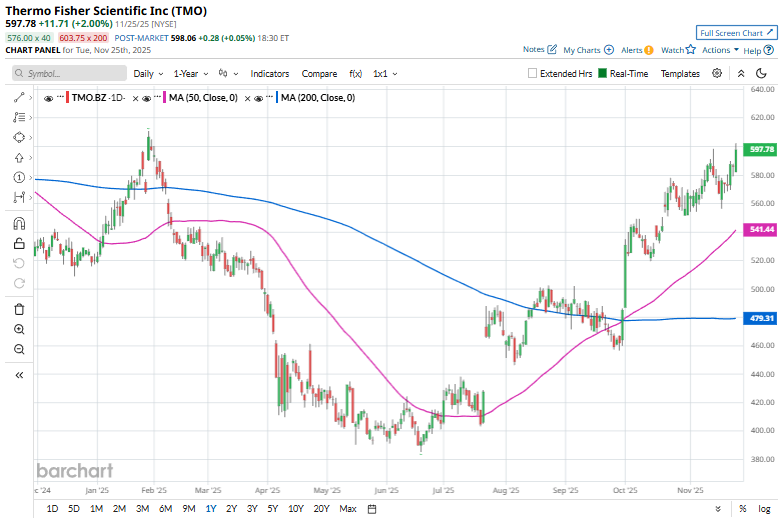
Task: Select the trend line drawing tool
Action: 19,97
